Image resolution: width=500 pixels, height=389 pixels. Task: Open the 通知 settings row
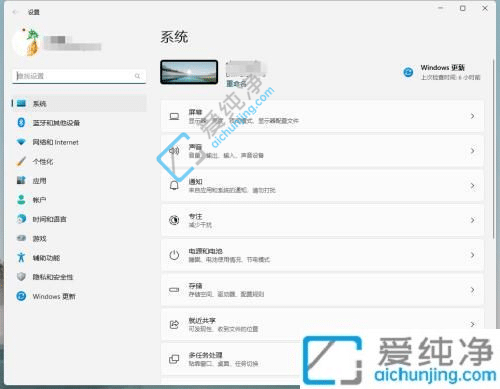[322, 186]
